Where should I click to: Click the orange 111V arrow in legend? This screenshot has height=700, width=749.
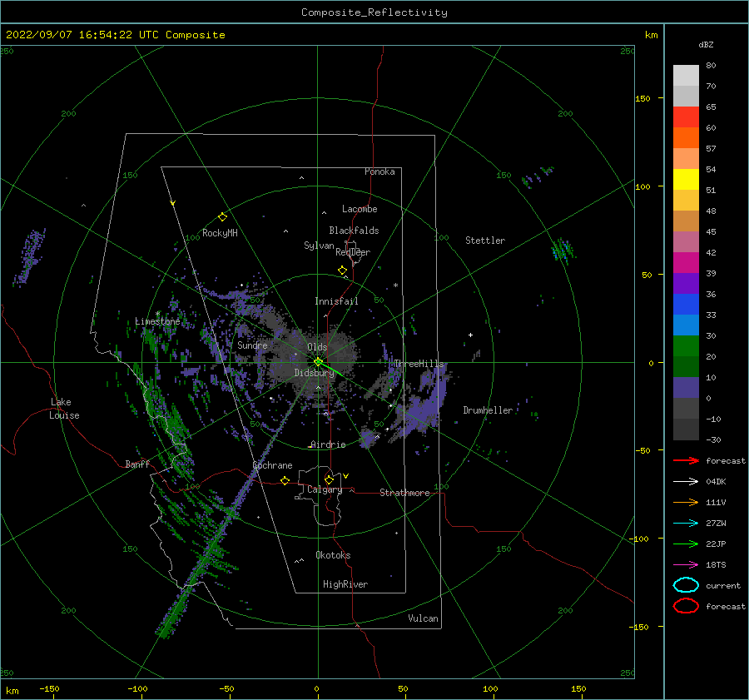(686, 502)
